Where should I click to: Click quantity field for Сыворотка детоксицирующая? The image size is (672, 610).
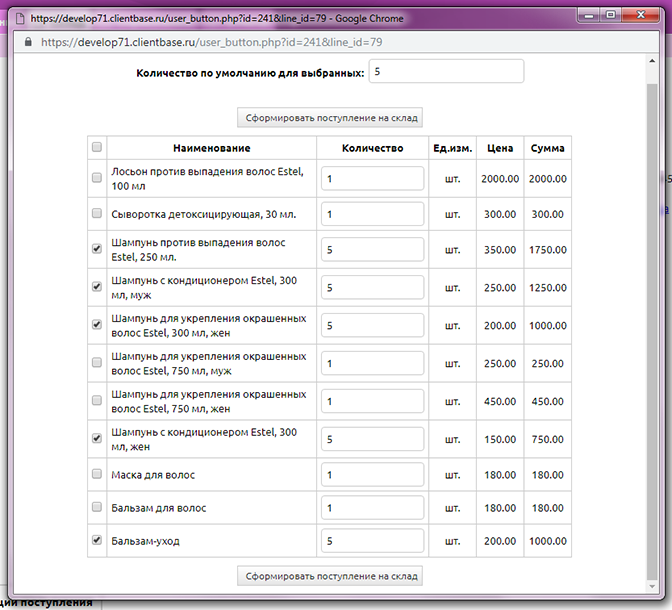[372, 215]
